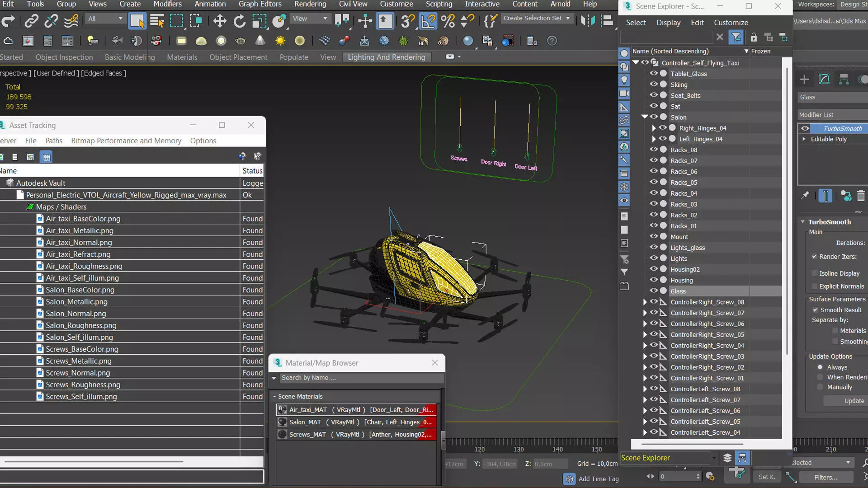The height and width of the screenshot is (488, 868).
Task: Expand ControllerRight_Screw_08 node
Action: [645, 302]
